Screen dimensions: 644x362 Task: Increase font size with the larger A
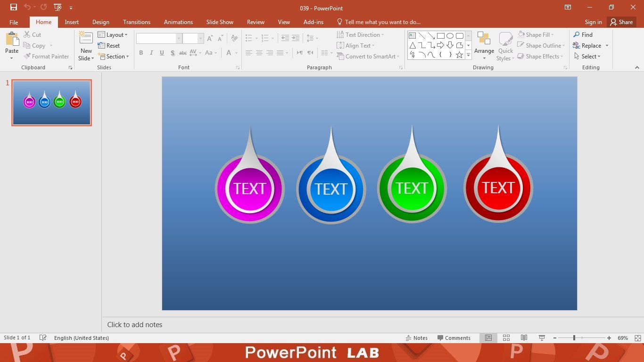[210, 39]
